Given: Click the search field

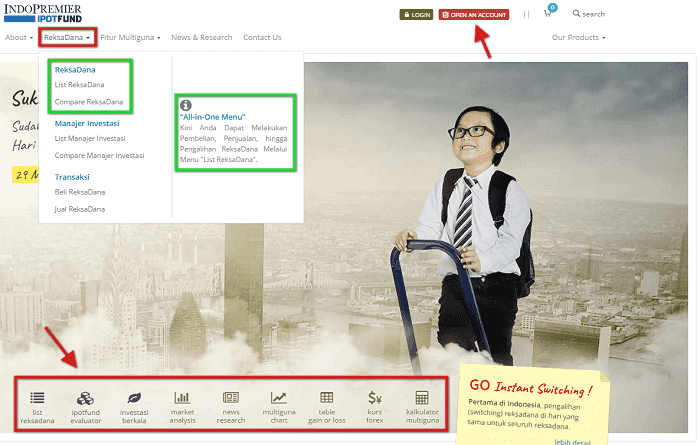Looking at the screenshot, I should click(x=592, y=14).
